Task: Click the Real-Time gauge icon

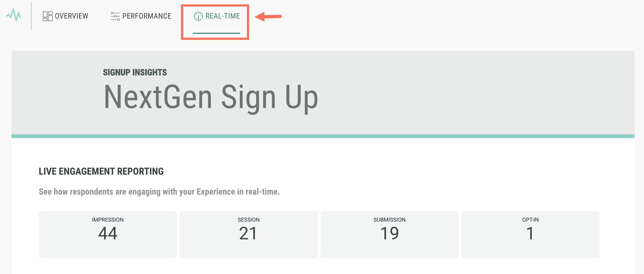Action: pos(198,16)
